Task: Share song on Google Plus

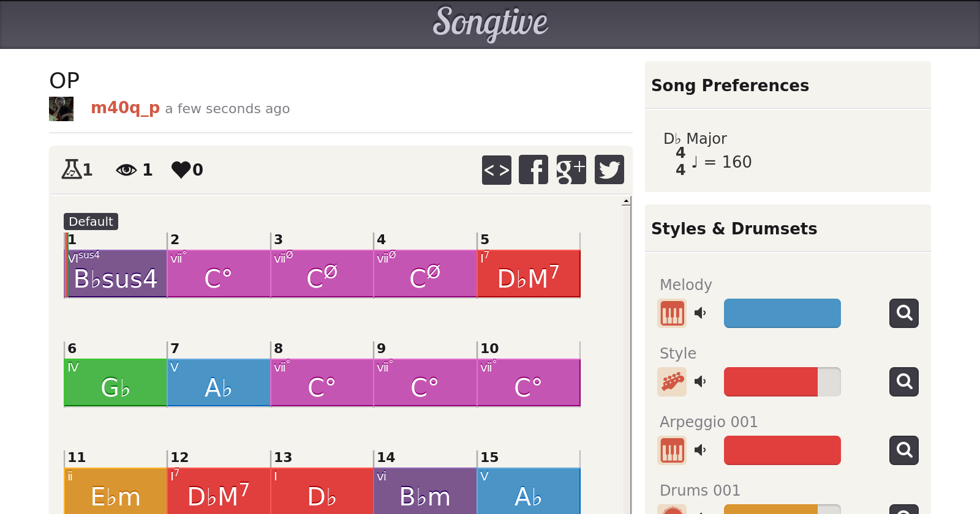Action: pos(571,169)
